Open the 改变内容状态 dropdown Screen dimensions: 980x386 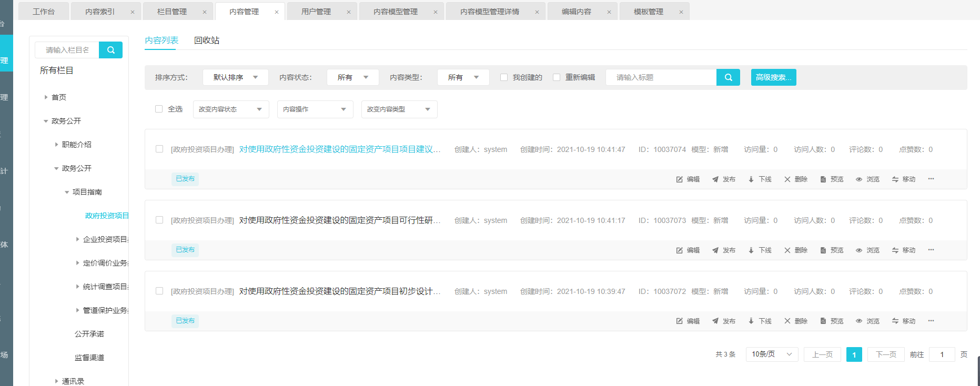(x=230, y=109)
